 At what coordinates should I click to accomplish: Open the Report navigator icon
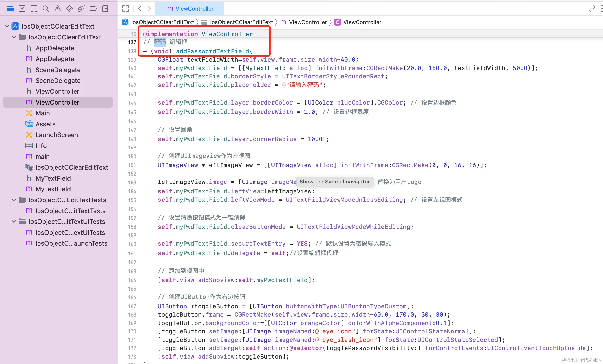click(105, 9)
